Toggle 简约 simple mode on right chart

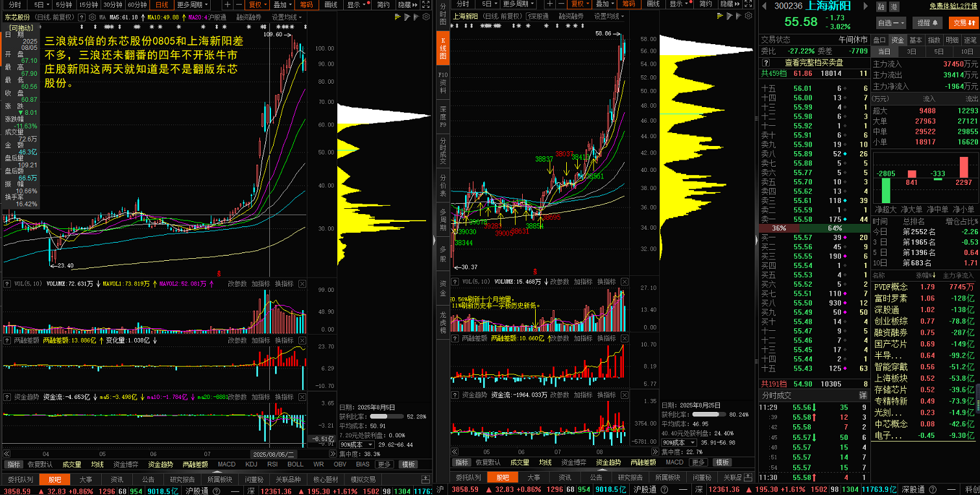tap(706, 5)
